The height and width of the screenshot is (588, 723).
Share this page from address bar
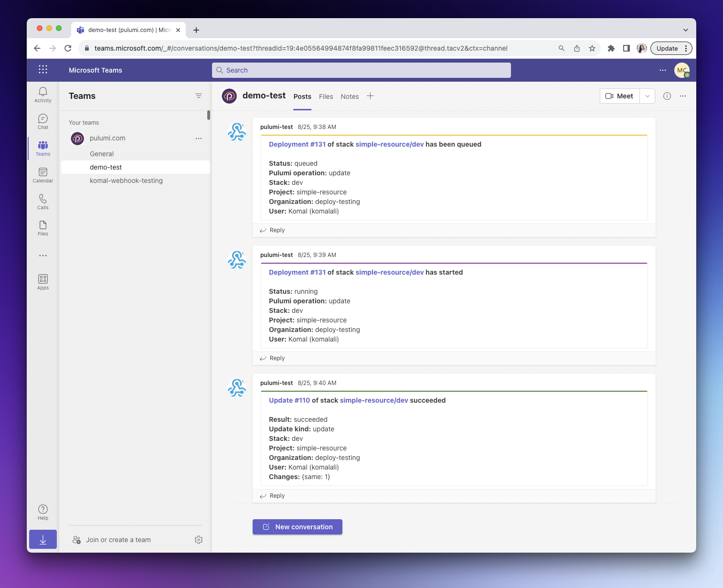point(577,48)
